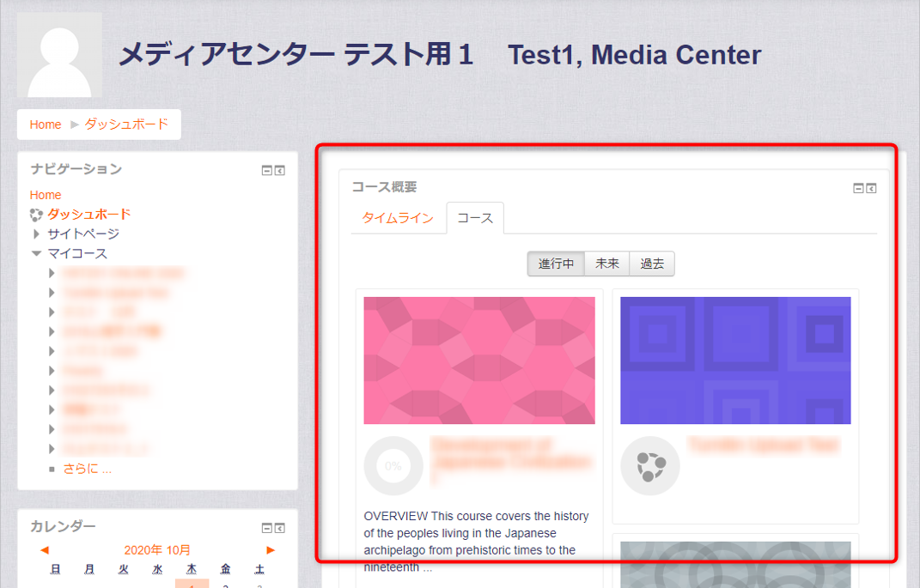920x588 pixels.
Task: Click the dashboard icon beside ダッシュボード in navigation
Action: coord(36,215)
